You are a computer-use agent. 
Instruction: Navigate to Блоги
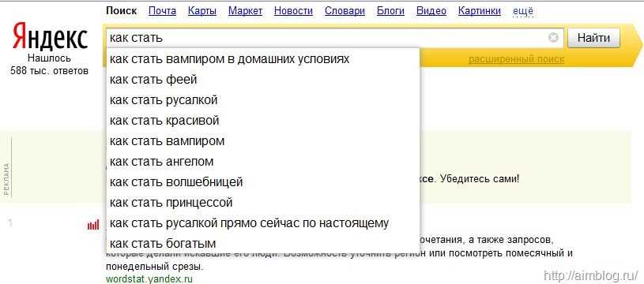(x=390, y=11)
